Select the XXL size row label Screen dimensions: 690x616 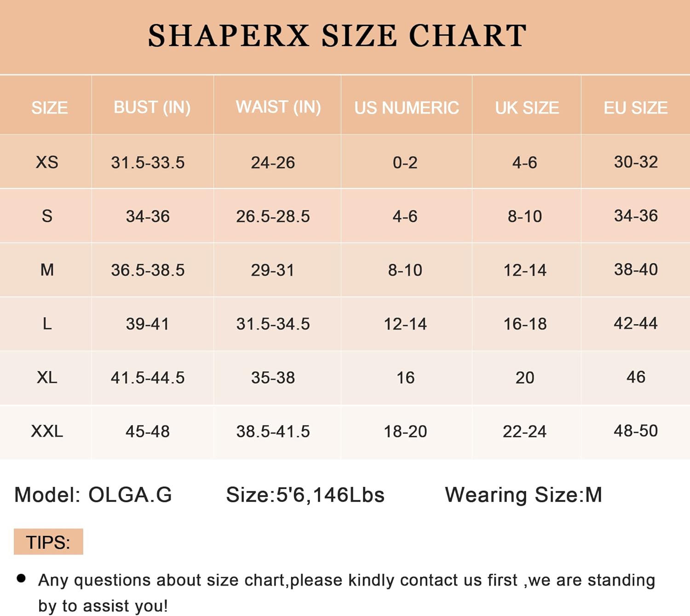coord(47,431)
